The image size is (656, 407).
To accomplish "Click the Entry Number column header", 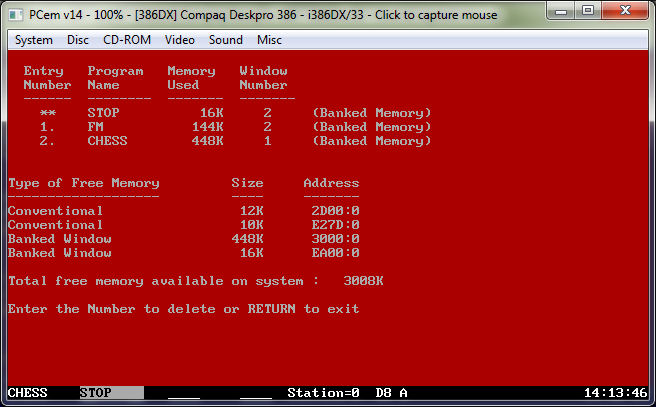I will click(x=47, y=78).
